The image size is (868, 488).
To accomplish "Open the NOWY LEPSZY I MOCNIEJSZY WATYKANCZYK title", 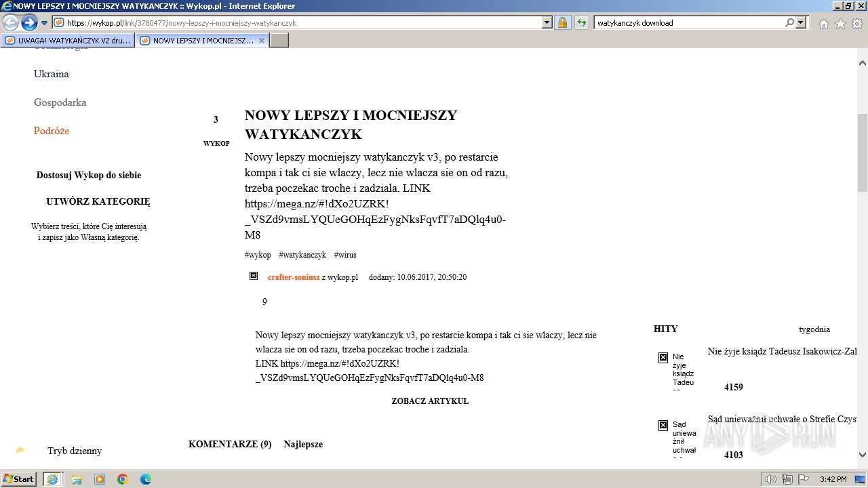I will tap(351, 125).
